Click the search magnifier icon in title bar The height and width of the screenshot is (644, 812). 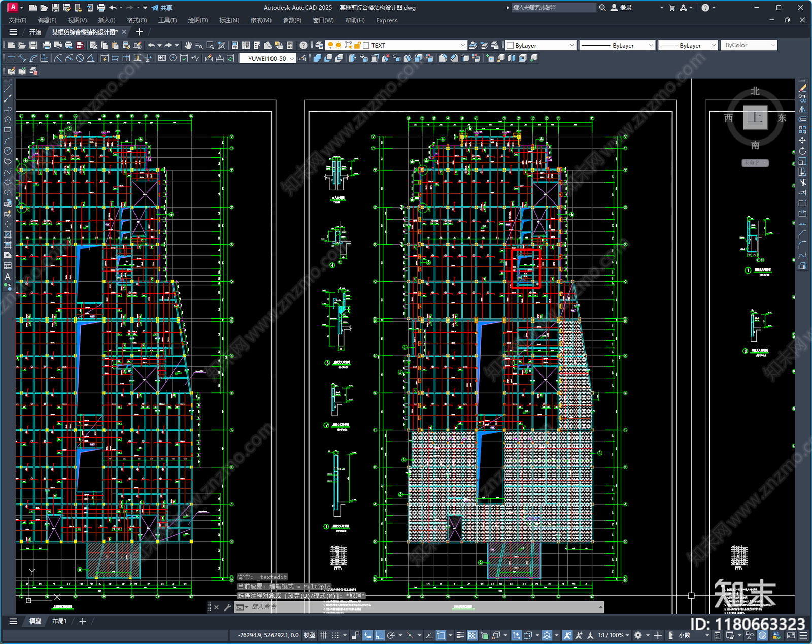(x=602, y=8)
